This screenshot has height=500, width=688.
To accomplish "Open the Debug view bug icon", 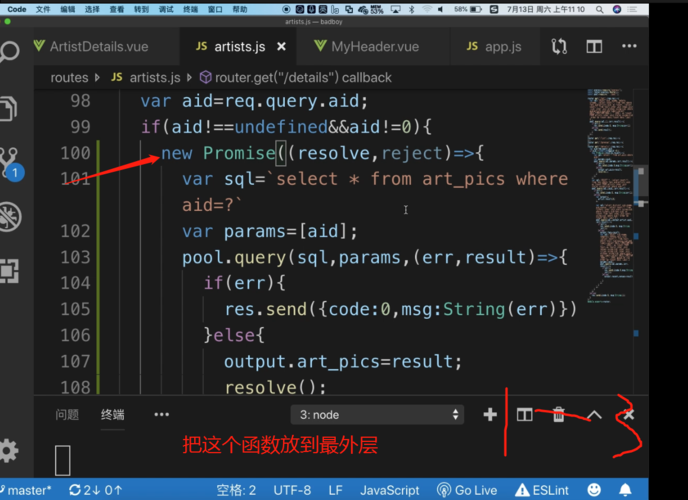I will point(10,217).
